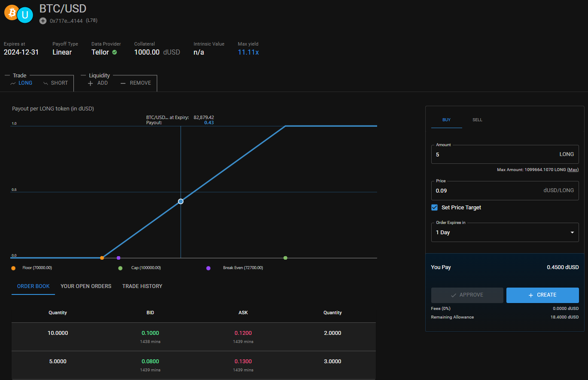The width and height of the screenshot is (588, 380).
Task: Select the LONG trade tab
Action: coord(21,83)
